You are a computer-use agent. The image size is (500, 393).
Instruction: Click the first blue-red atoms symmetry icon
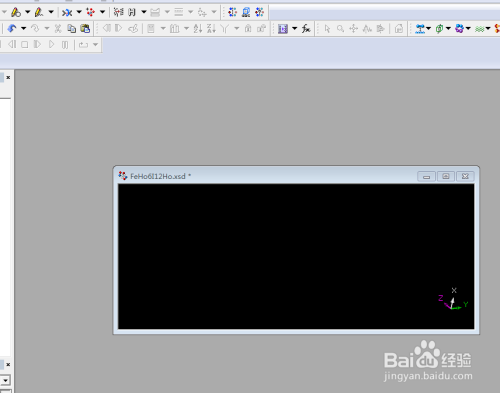(x=232, y=12)
